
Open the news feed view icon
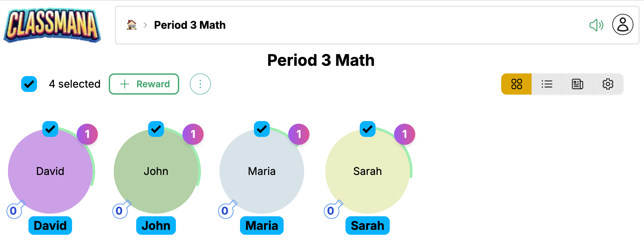coord(577,84)
